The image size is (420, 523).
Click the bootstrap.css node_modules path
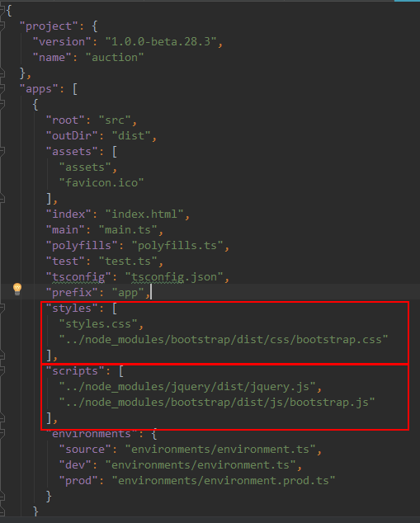click(224, 340)
